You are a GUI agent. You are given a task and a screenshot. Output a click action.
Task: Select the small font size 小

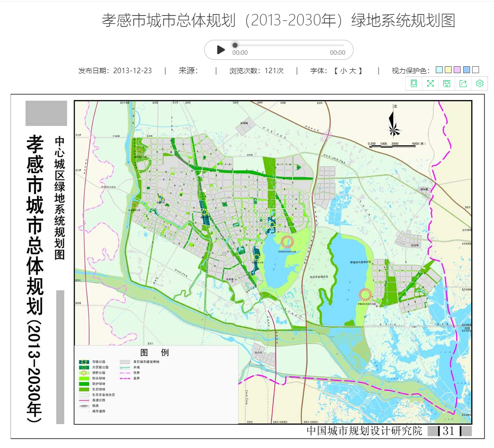343,71
